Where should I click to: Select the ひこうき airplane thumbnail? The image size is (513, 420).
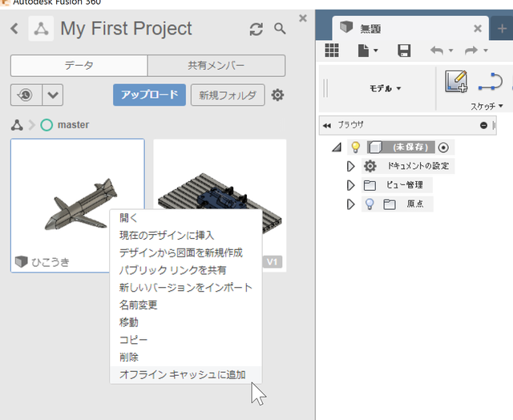point(78,206)
